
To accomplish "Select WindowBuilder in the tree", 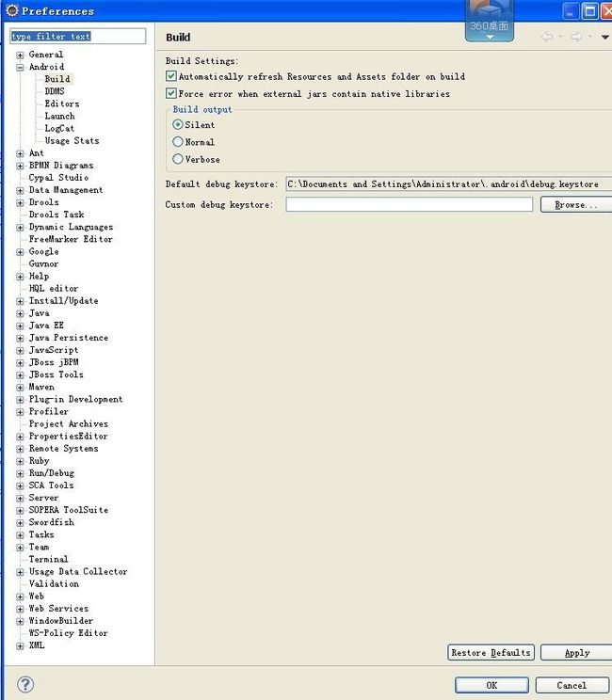I will pos(61,621).
